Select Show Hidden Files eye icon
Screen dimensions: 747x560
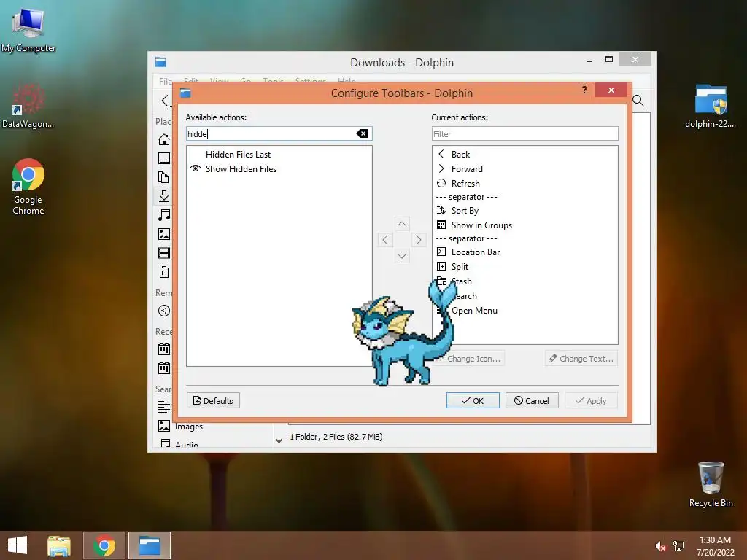point(196,168)
